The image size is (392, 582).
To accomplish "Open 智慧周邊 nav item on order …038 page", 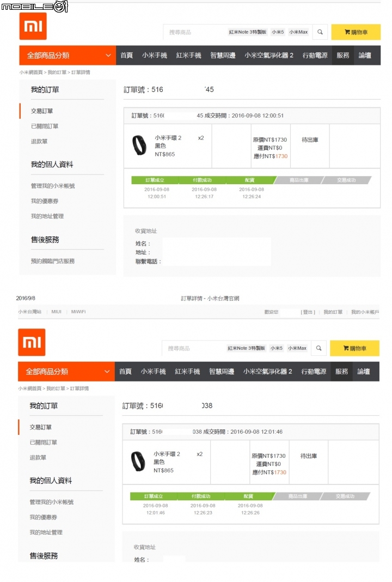I will click(x=222, y=372).
